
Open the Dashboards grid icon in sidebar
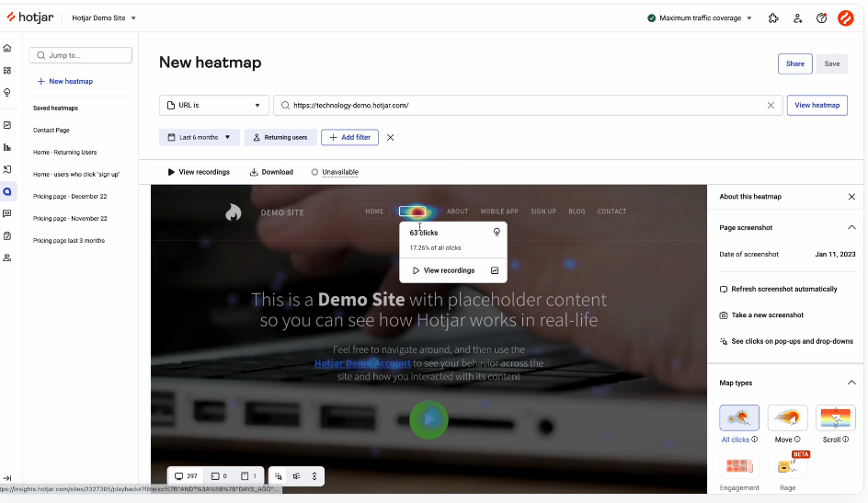coord(7,70)
